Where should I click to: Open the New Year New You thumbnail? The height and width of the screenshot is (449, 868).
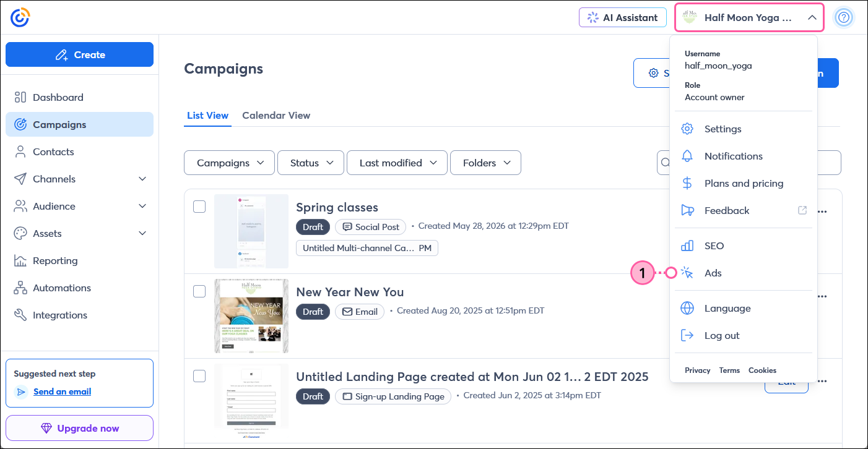pos(251,316)
